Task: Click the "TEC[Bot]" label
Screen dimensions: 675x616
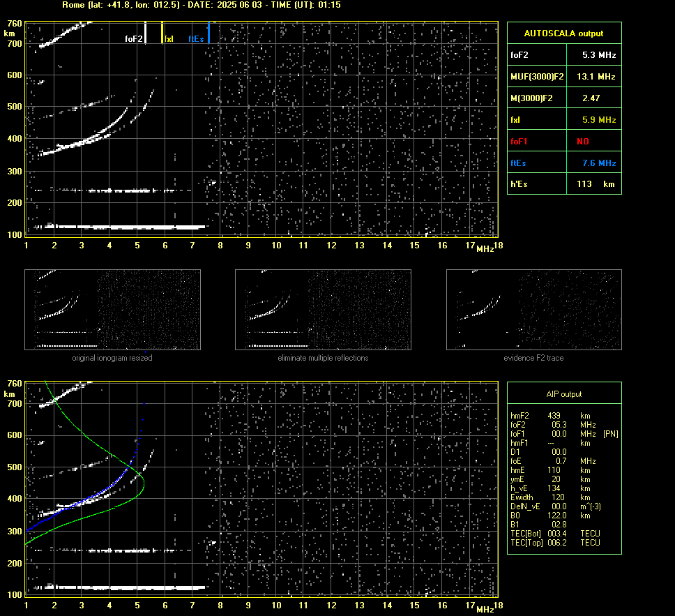Action: coord(526,534)
